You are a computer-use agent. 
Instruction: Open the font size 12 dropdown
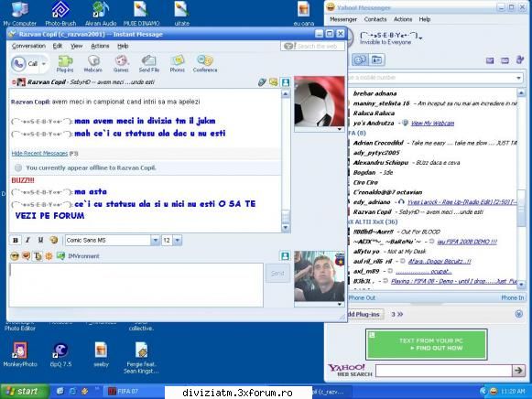[x=178, y=241]
